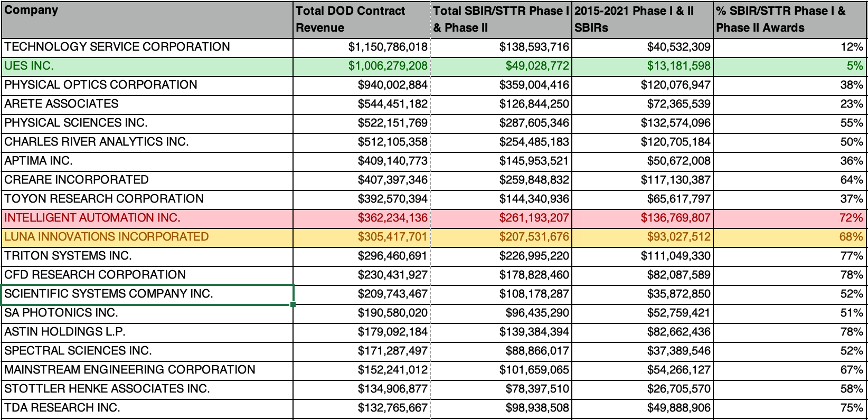Select SCIENTIFIC SYSTEMS COMPANY INC. cell
This screenshot has height=420, width=868.
point(147,294)
